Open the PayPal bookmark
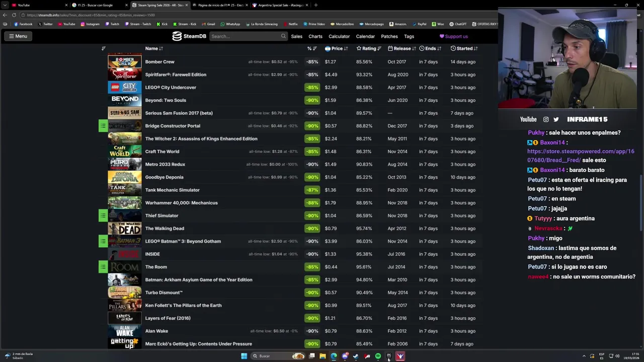The height and width of the screenshot is (362, 644). 419,24
